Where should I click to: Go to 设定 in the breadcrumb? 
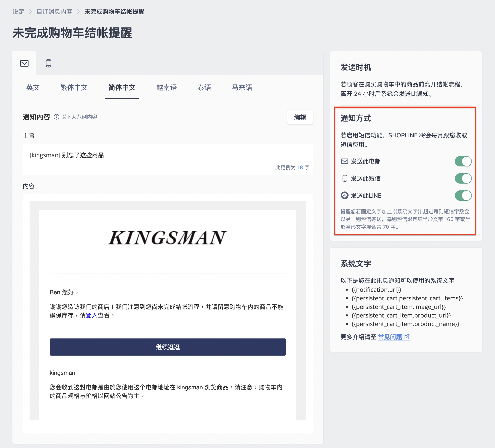(x=18, y=12)
